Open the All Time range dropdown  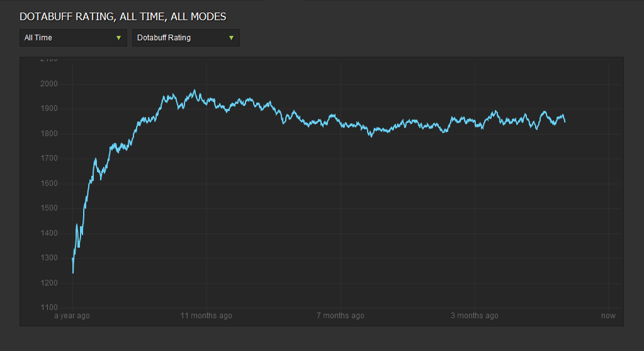pyautogui.click(x=73, y=38)
